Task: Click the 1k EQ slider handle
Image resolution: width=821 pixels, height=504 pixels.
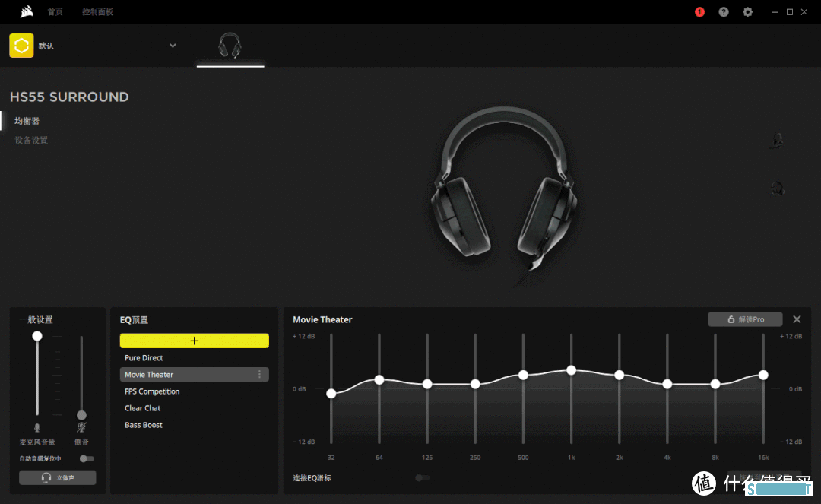Action: [571, 370]
